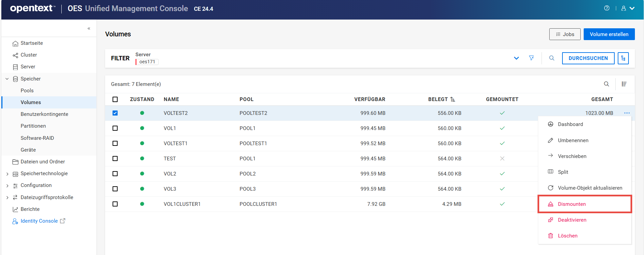This screenshot has height=255, width=644.
Task: Open the user account menu
Action: tap(627, 8)
